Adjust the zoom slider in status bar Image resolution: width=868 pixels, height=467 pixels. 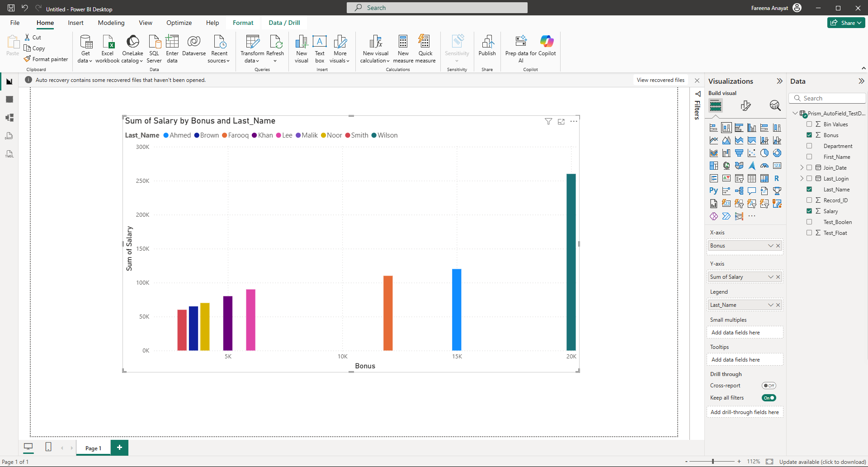(713, 462)
